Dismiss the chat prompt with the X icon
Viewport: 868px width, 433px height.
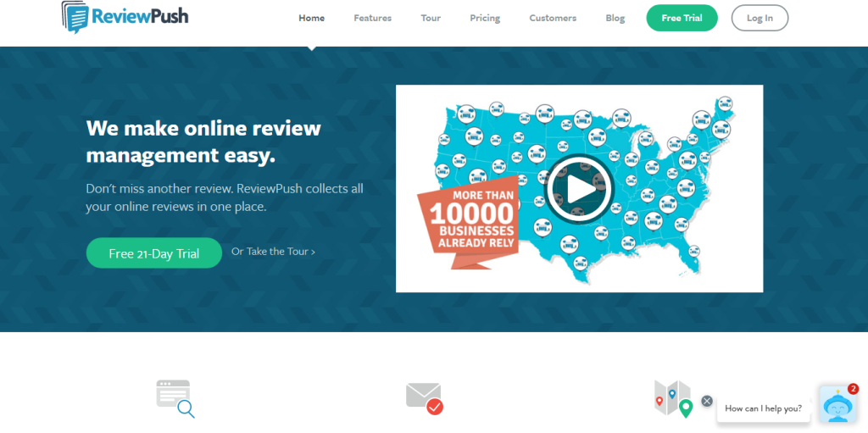(707, 401)
